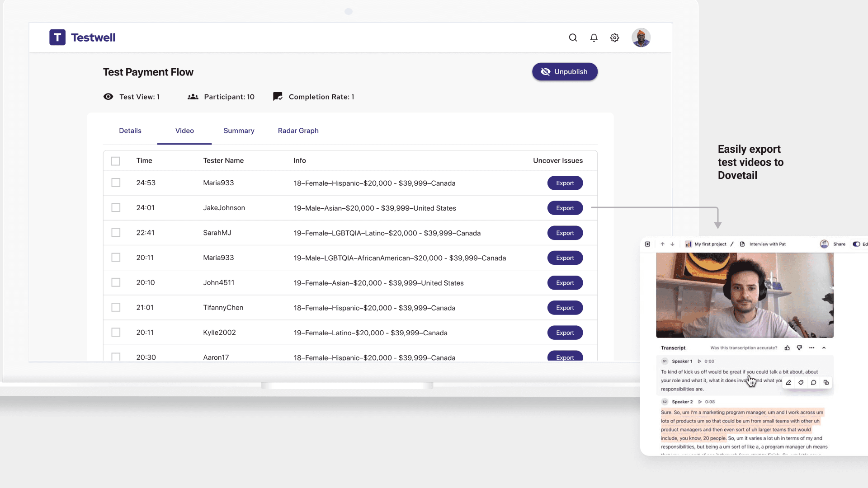Open settings gear in the header
The width and height of the screenshot is (868, 488).
click(614, 38)
